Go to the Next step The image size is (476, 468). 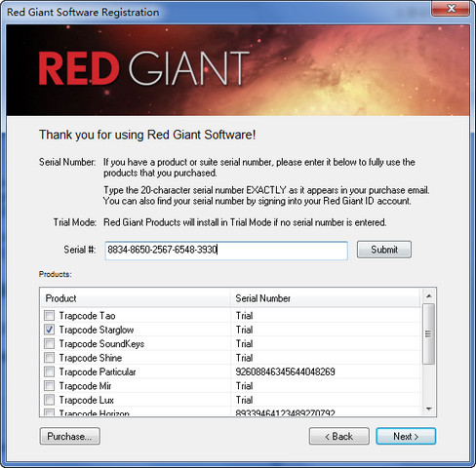(406, 436)
